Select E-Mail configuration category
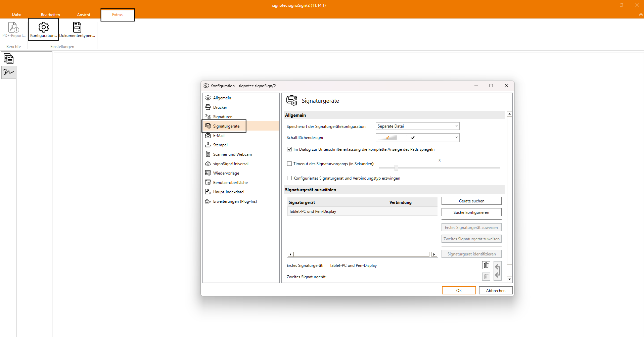 pos(241,135)
